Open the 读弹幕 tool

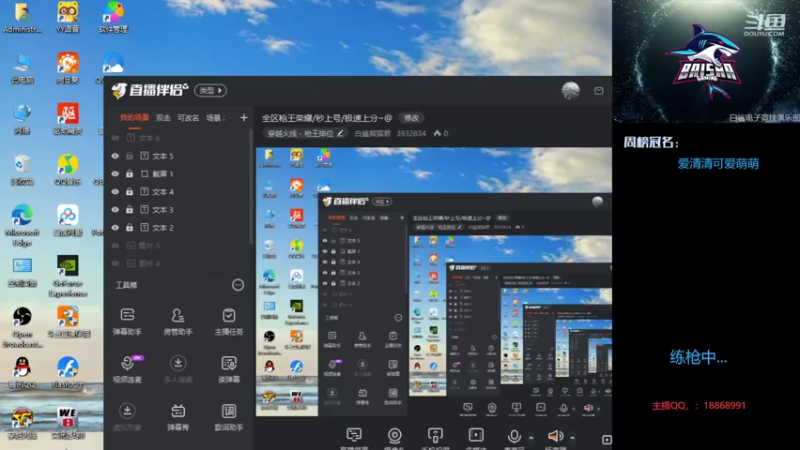(229, 369)
